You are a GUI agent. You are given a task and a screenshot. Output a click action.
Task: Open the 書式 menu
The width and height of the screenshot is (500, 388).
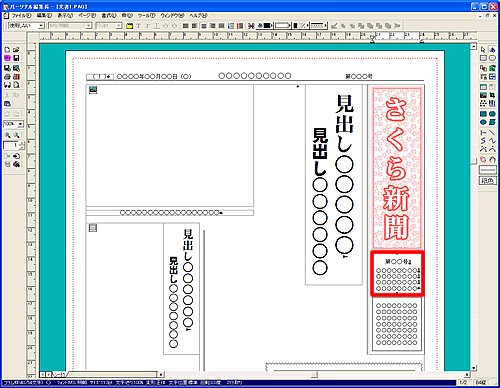coord(109,16)
